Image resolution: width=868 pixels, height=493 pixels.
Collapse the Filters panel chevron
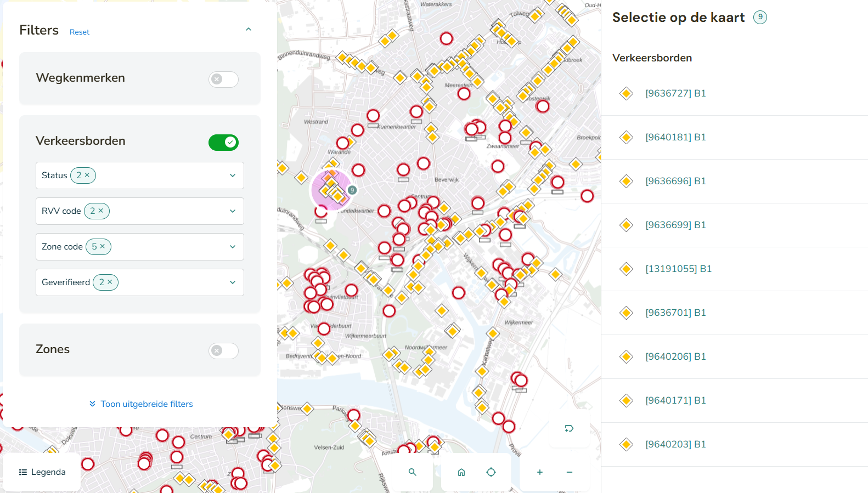(249, 30)
